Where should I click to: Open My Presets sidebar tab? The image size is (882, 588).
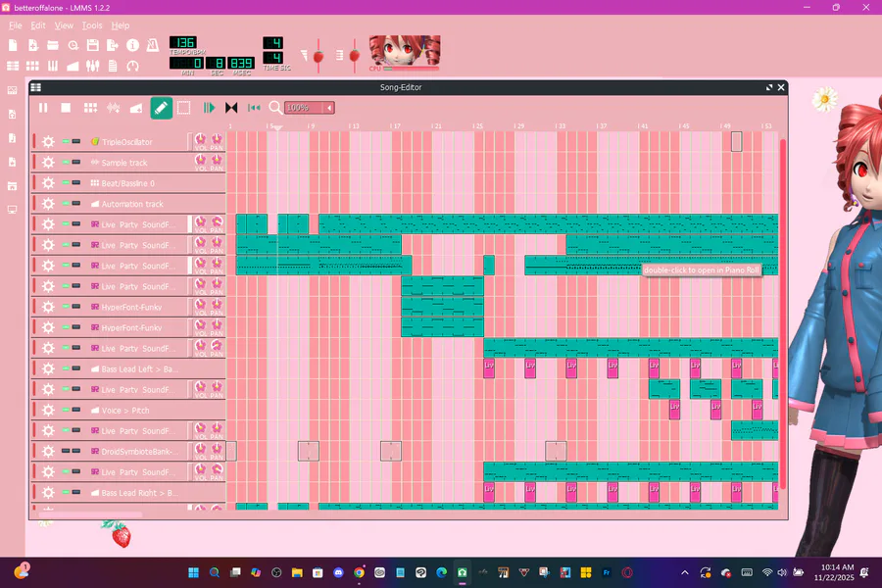(x=12, y=162)
